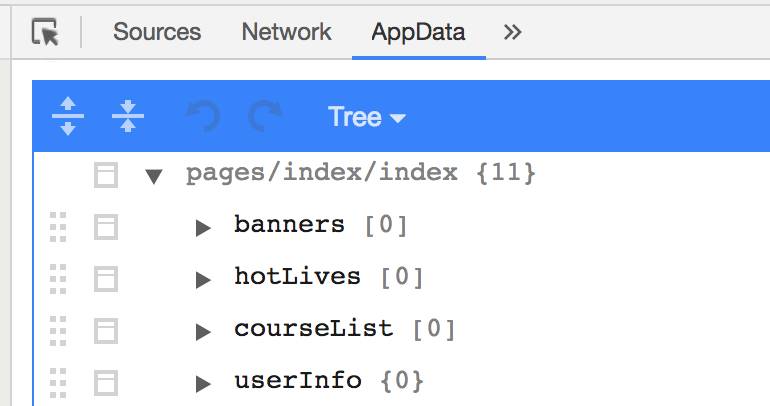Click the undo arrow icon
Image resolution: width=770 pixels, height=406 pixels.
click(203, 117)
